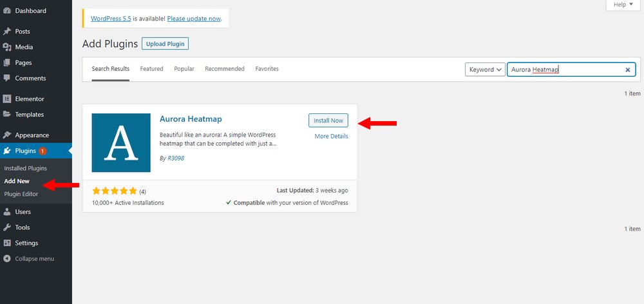This screenshot has width=644, height=304.
Task: Expand the Help panel dropdown
Action: click(x=624, y=5)
